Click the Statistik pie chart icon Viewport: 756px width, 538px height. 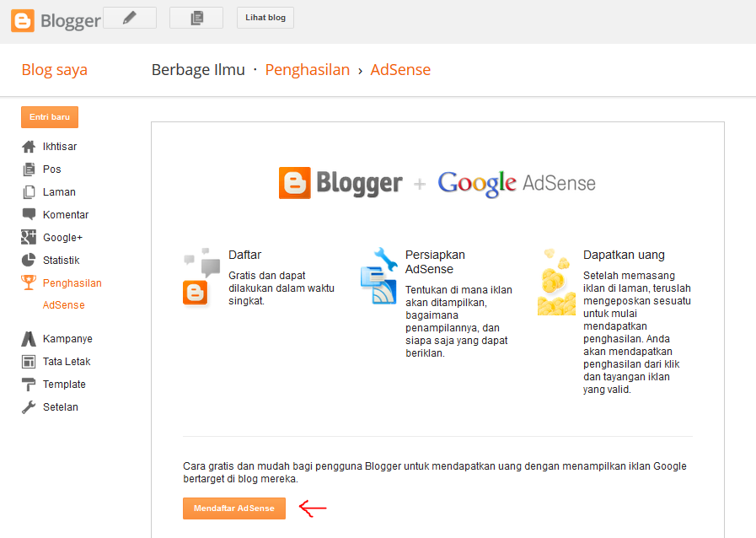point(29,260)
